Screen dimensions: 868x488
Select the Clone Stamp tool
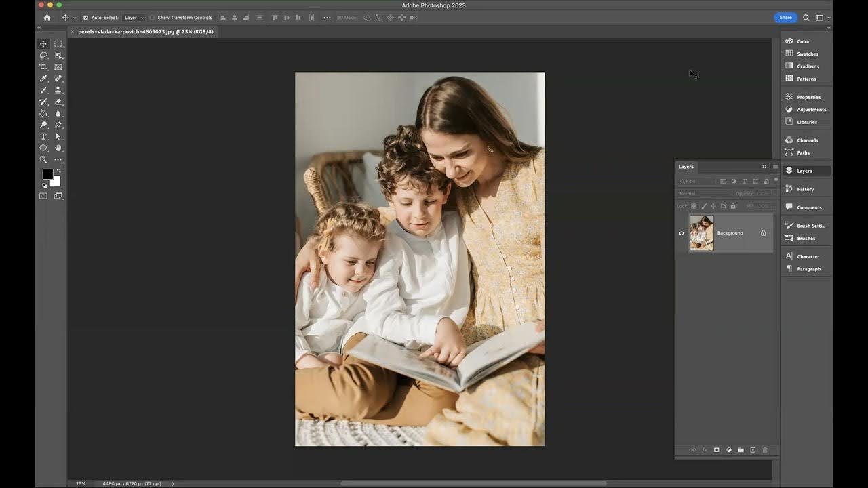click(58, 90)
